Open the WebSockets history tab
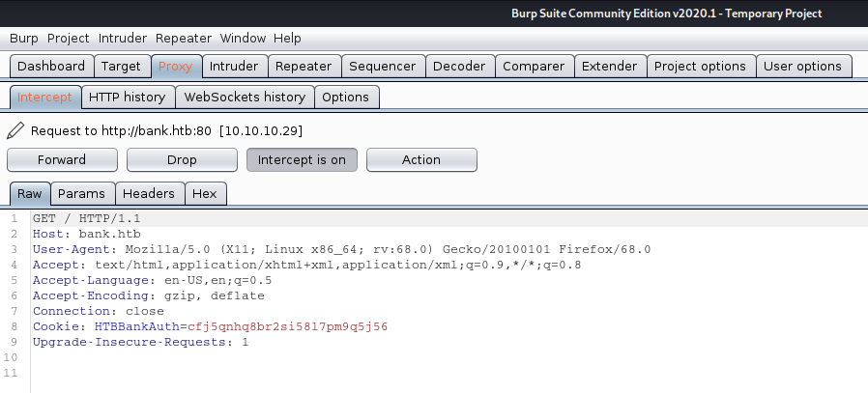This screenshot has width=868, height=393. coord(245,98)
